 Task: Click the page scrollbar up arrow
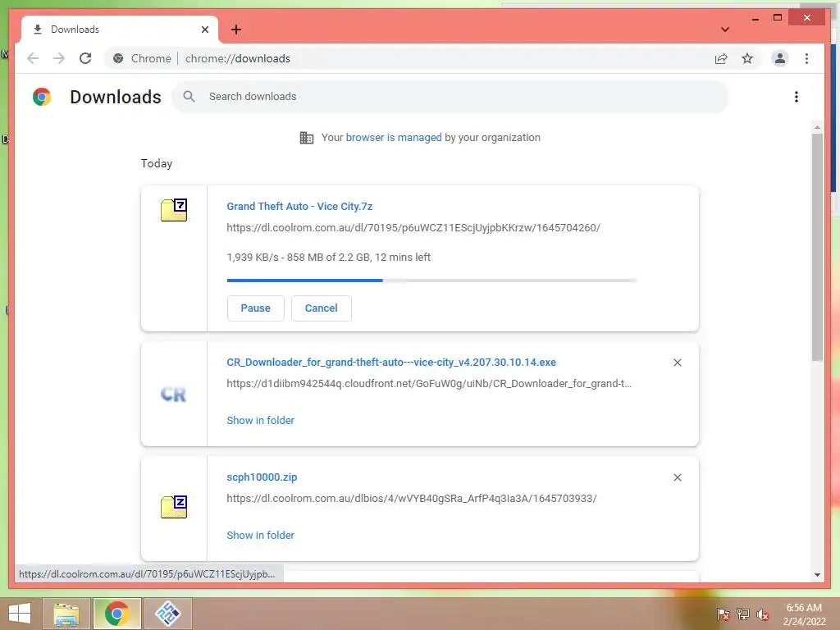[x=817, y=127]
